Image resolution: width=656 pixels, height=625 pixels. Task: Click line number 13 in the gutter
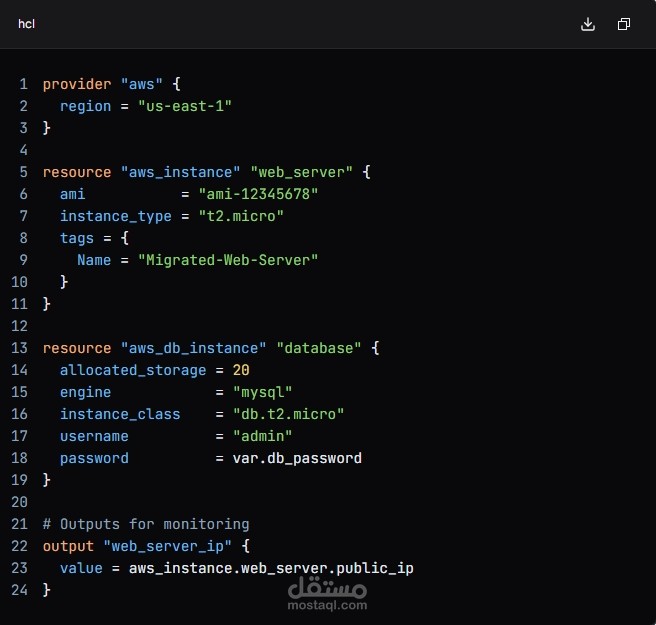click(19, 348)
